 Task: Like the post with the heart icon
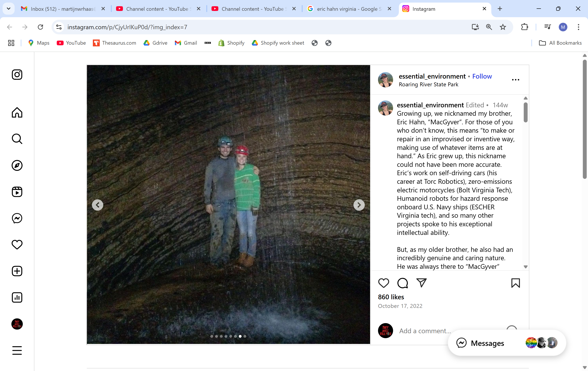click(x=383, y=283)
